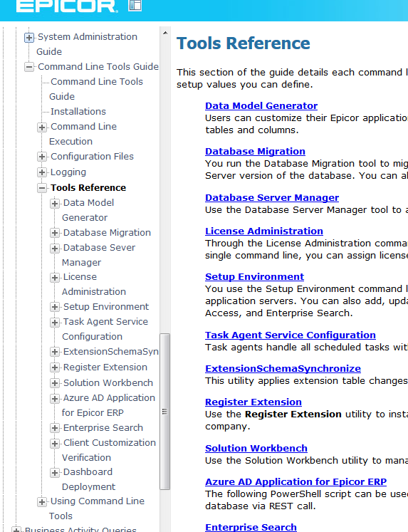Viewport: 408px width, 532px height.
Task: Open the Installations tree item
Action: [x=78, y=111]
